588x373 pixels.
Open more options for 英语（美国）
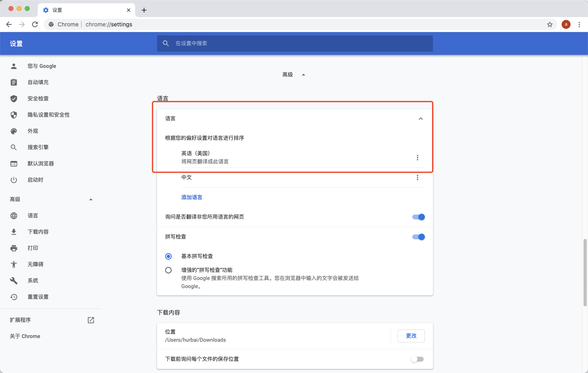click(418, 157)
